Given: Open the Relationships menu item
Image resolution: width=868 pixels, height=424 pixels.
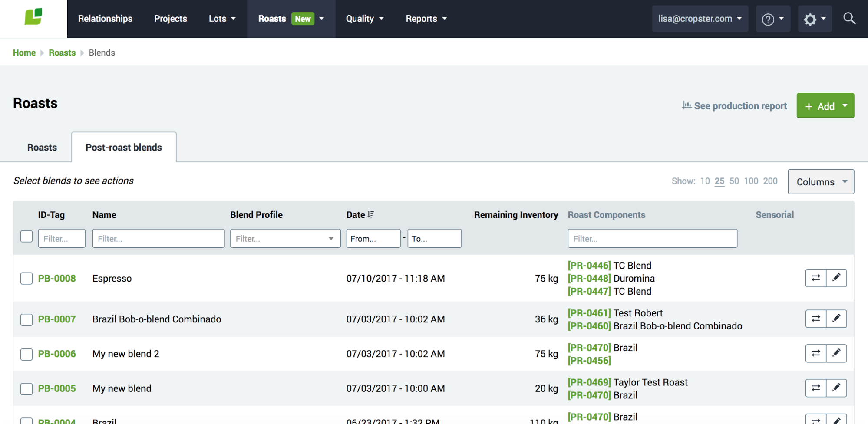Looking at the screenshot, I should [105, 19].
